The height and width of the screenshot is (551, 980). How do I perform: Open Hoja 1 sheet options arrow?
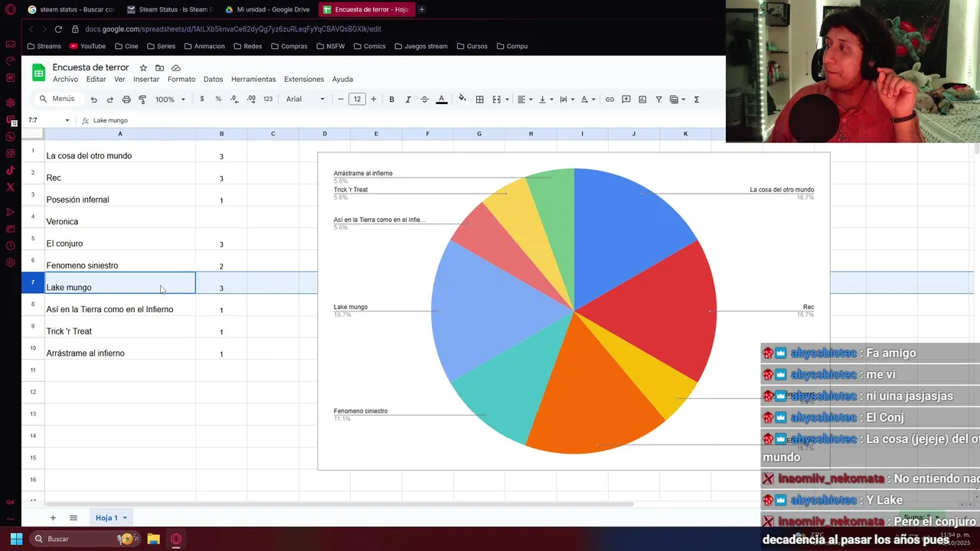(x=125, y=518)
